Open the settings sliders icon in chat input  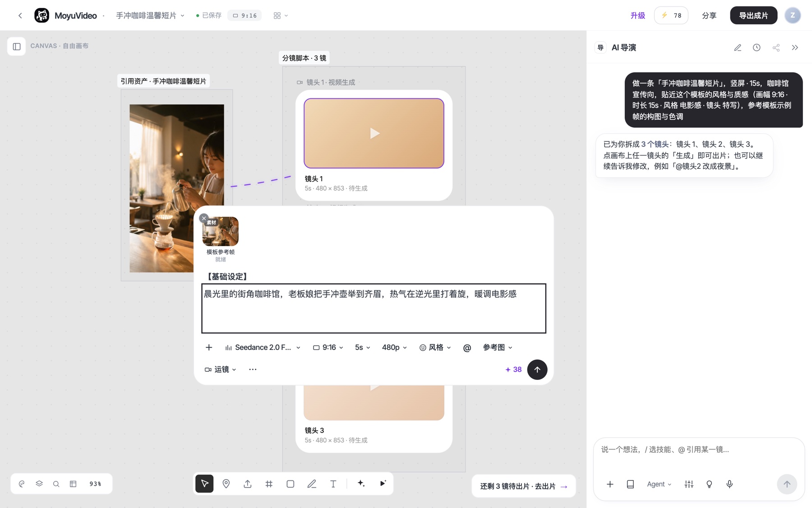click(x=689, y=484)
